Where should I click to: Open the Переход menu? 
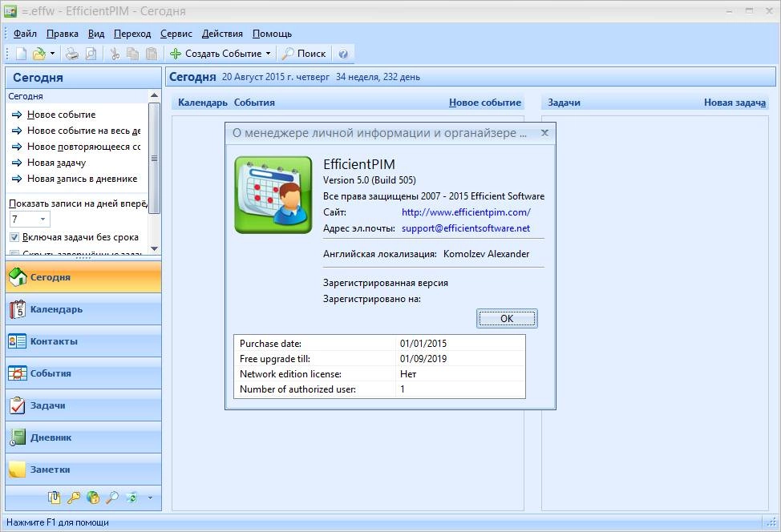click(132, 34)
